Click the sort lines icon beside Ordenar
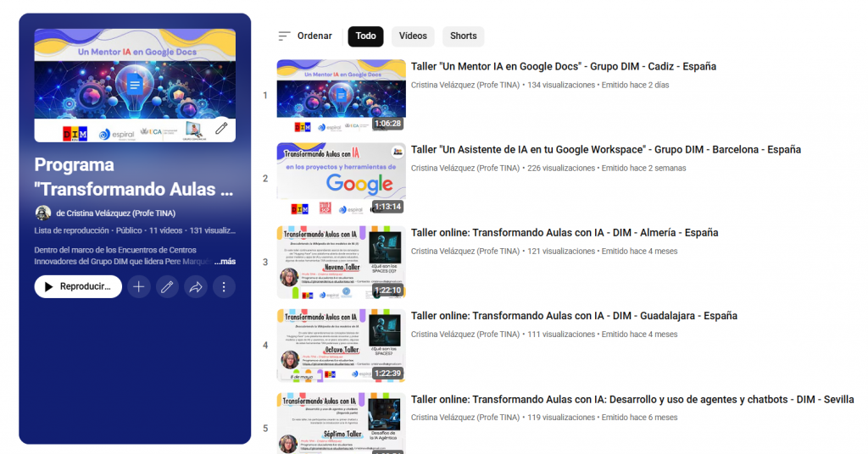This screenshot has height=454, width=868. (x=284, y=36)
